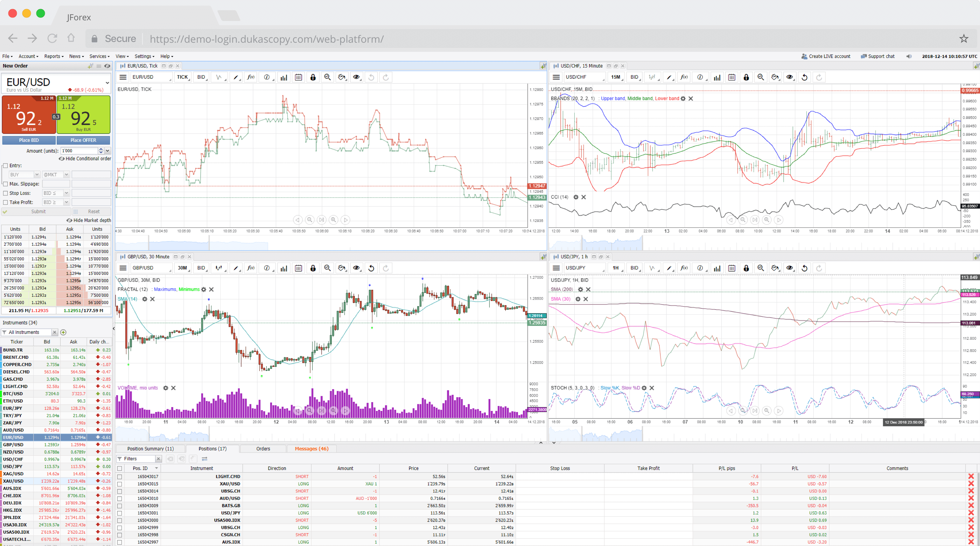Open EUR/USD chart instrument dropdown
980x546 pixels.
click(151, 77)
